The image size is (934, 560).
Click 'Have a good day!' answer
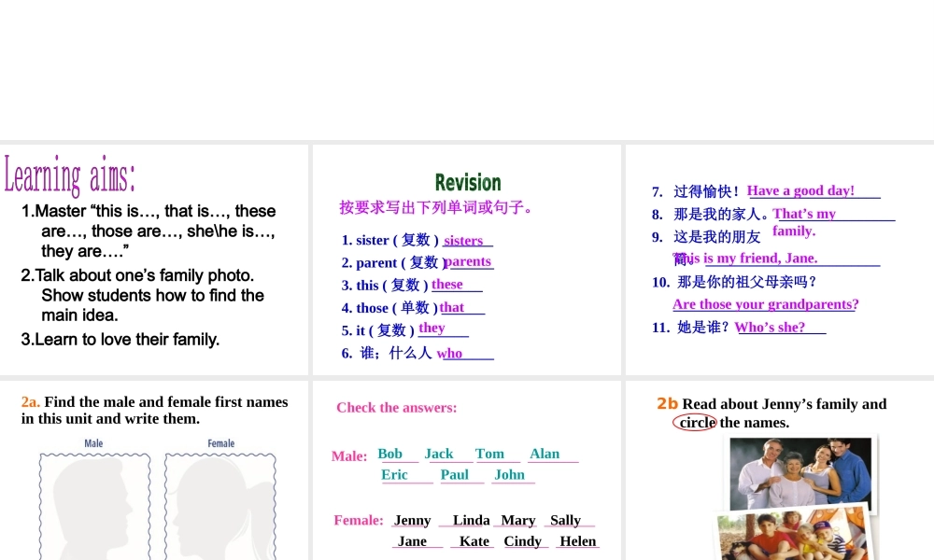pyautogui.click(x=800, y=190)
